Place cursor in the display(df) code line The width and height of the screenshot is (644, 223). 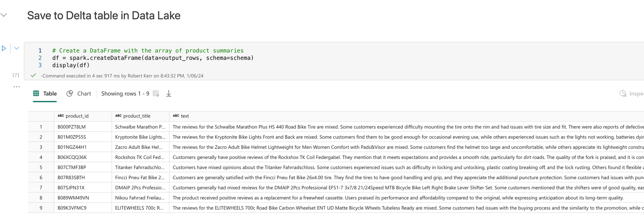tap(71, 65)
